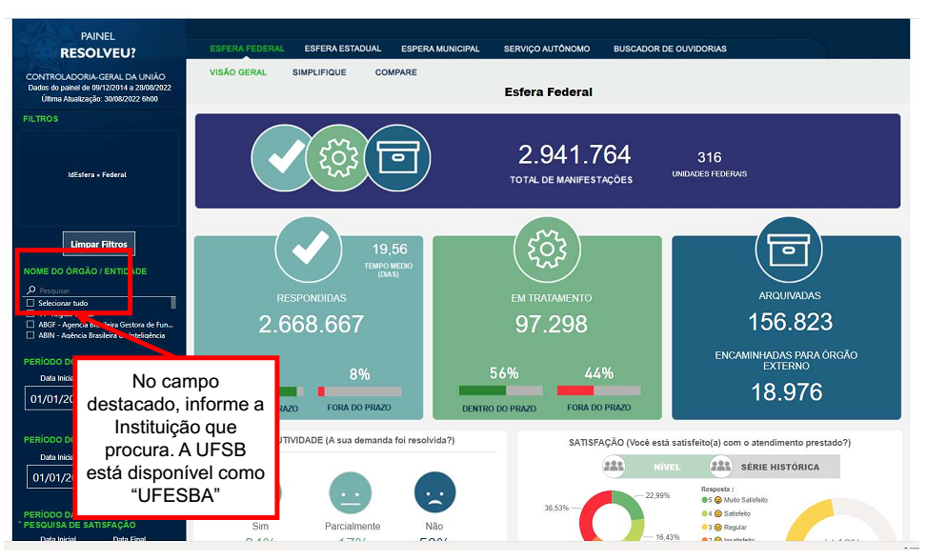This screenshot has height=560, width=927.
Task: Click the gear icon in the header banner
Action: (x=339, y=158)
